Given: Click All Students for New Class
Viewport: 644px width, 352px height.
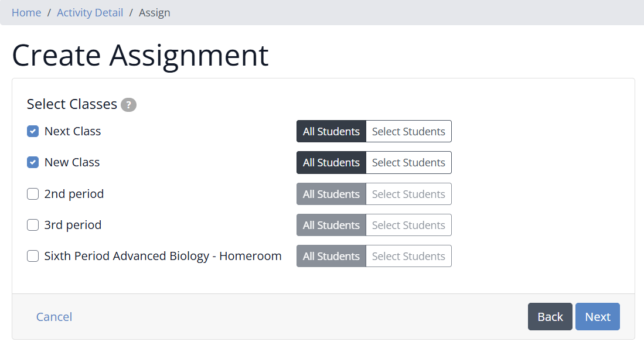Looking at the screenshot, I should click(331, 163).
